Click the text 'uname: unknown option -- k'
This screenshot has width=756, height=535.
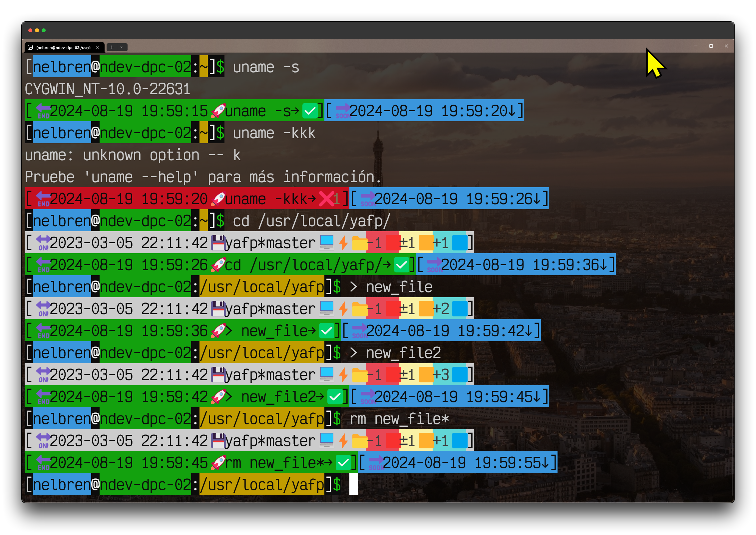[x=133, y=155]
